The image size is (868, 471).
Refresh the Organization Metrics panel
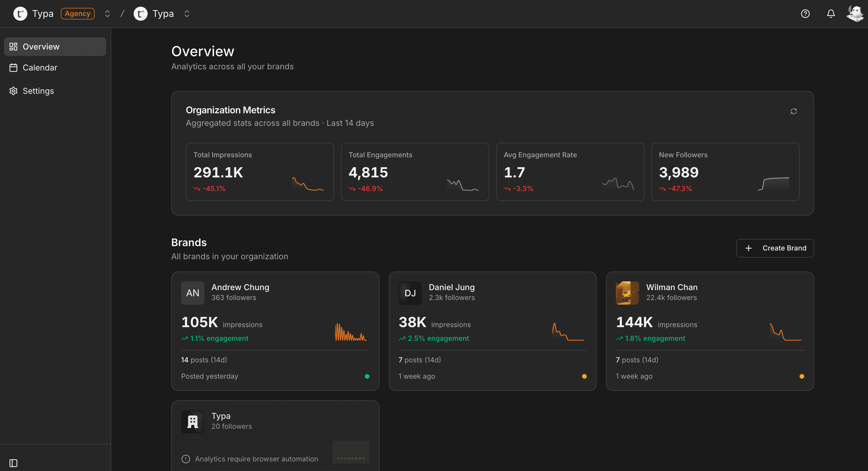pyautogui.click(x=793, y=111)
